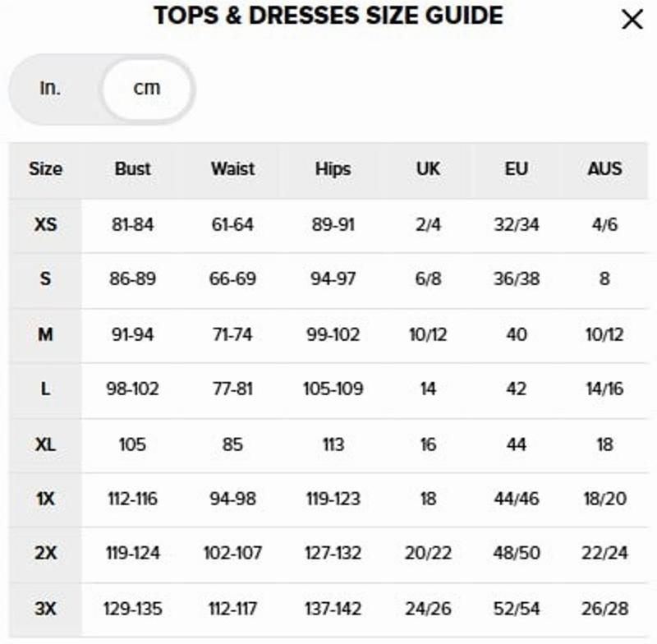This screenshot has width=657, height=644.
Task: Click the Tops & Dresses Size Guide title
Action: pos(328,16)
